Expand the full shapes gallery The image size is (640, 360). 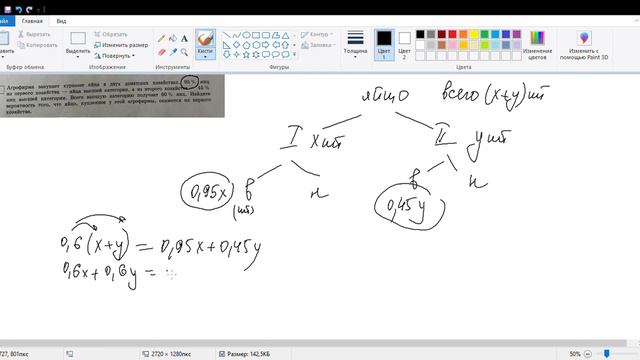click(x=295, y=54)
